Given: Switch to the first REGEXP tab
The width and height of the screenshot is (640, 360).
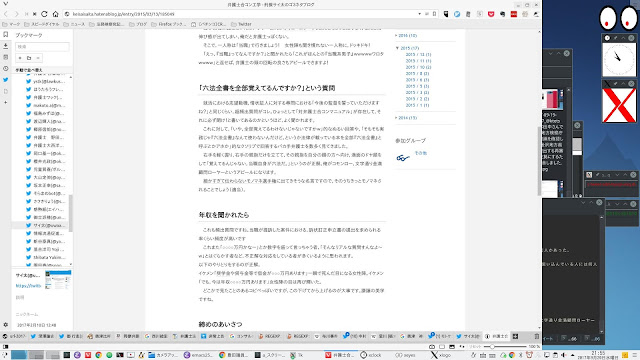Looking at the screenshot, I should tap(270, 336).
